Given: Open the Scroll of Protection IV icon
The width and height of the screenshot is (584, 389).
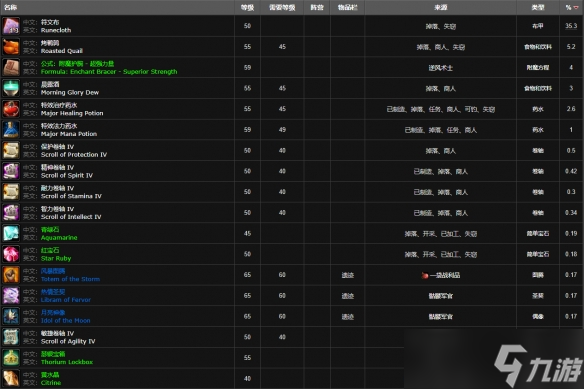Looking at the screenshot, I should coord(11,151).
